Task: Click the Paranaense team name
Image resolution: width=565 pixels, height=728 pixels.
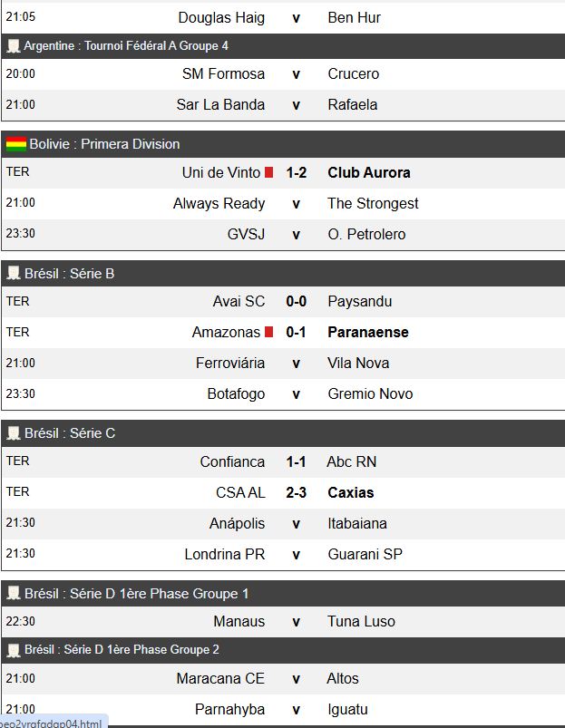Action: coord(367,333)
